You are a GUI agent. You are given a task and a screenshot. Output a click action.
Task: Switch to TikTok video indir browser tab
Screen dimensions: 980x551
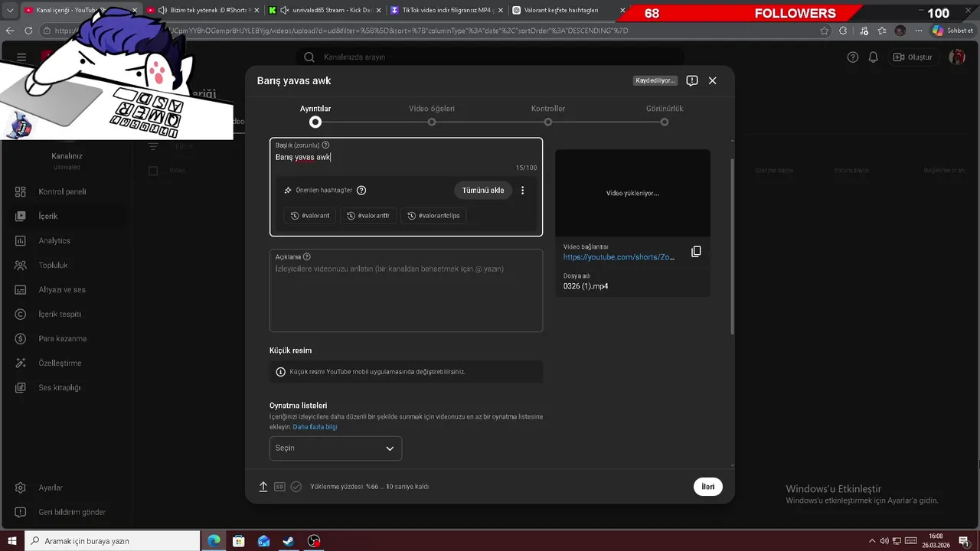coord(446,11)
